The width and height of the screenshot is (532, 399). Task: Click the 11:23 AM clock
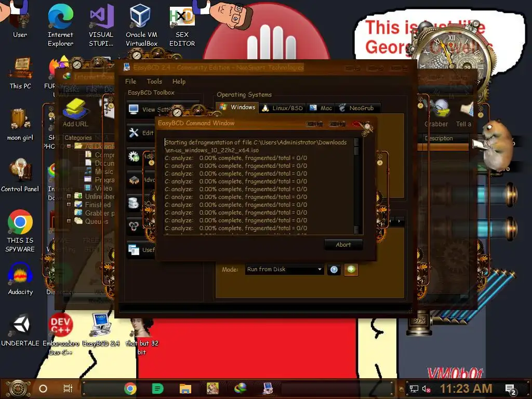tap(466, 389)
